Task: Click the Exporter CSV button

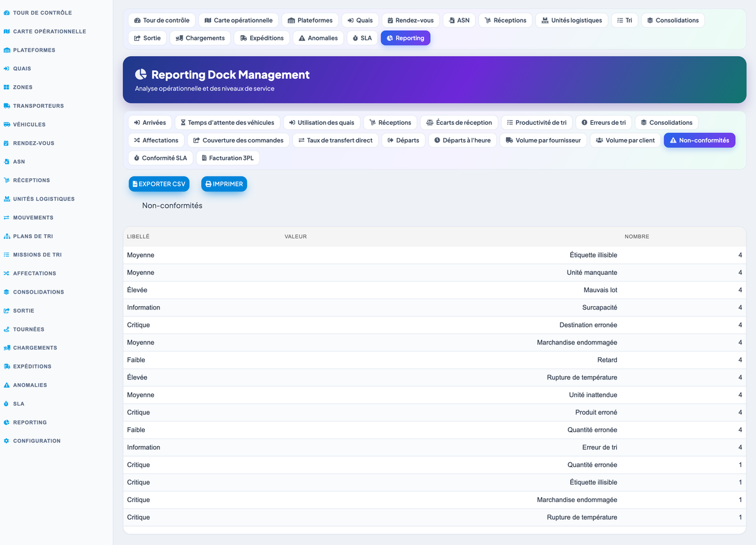Action: pyautogui.click(x=159, y=184)
